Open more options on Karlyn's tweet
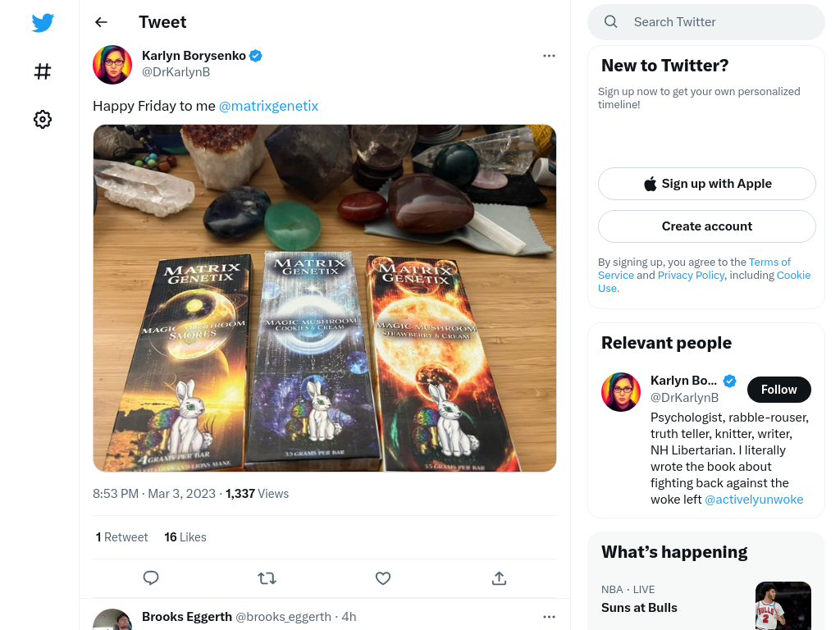Image resolution: width=840 pixels, height=630 pixels. tap(549, 56)
